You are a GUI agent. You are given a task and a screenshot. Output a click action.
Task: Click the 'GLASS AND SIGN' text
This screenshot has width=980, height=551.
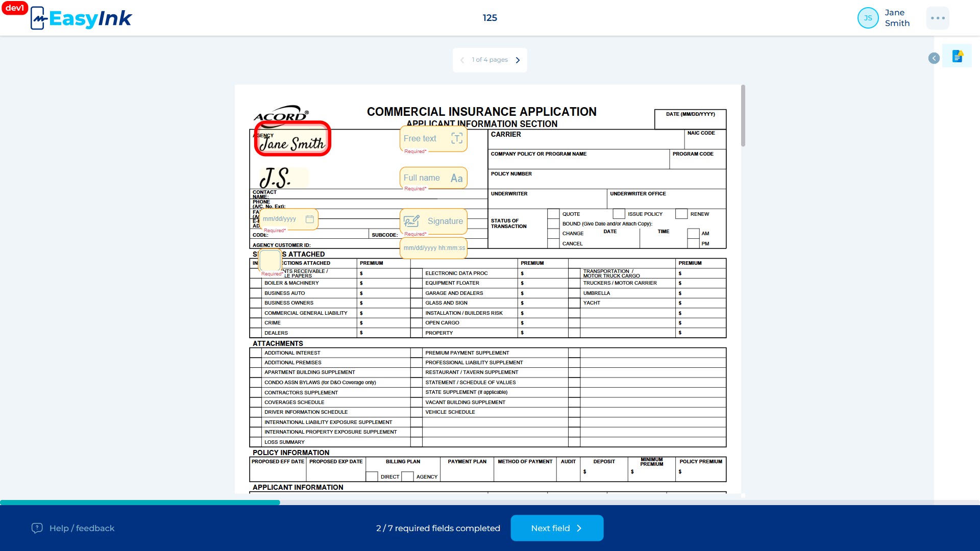tap(446, 303)
